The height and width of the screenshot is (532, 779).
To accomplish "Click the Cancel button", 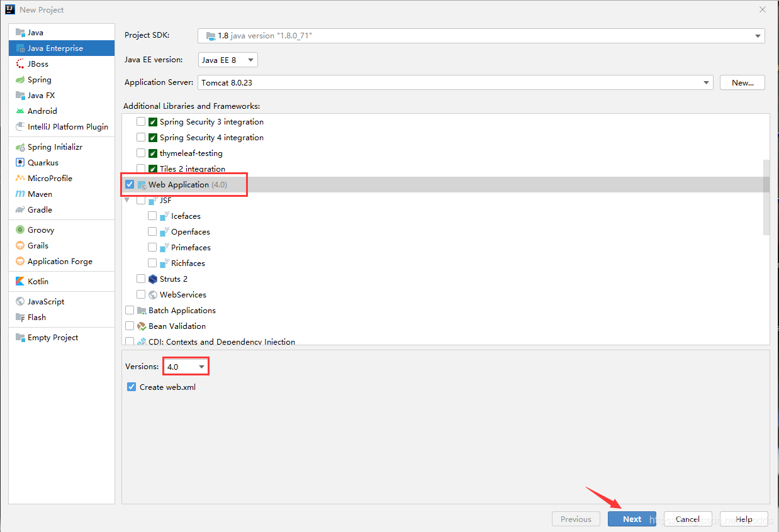I will point(688,519).
